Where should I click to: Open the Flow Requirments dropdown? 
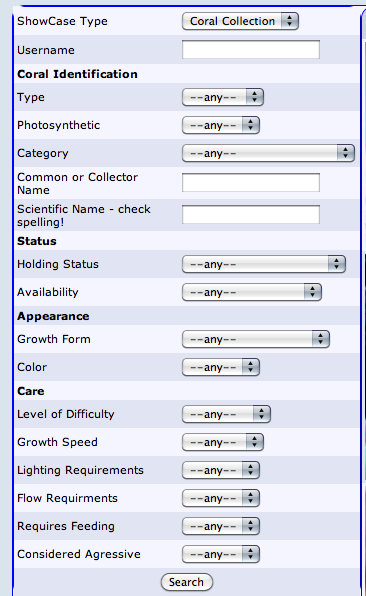coord(221,498)
